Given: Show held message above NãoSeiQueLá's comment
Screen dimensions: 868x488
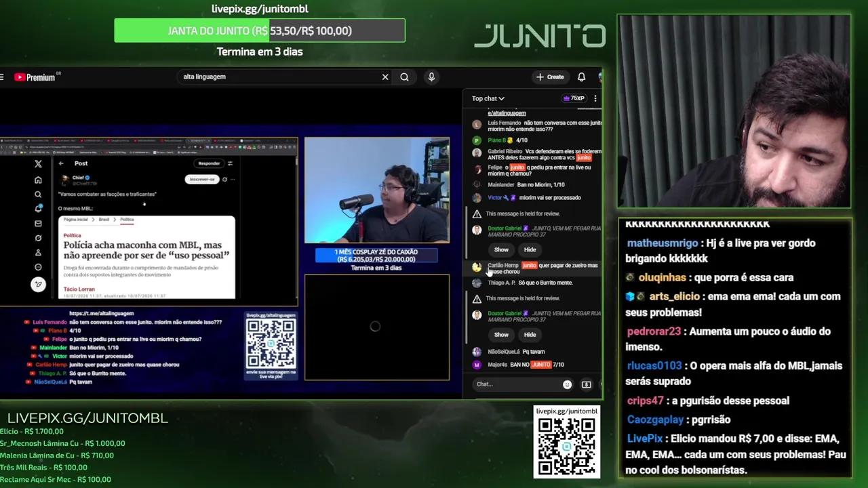Looking at the screenshot, I should coord(501,335).
